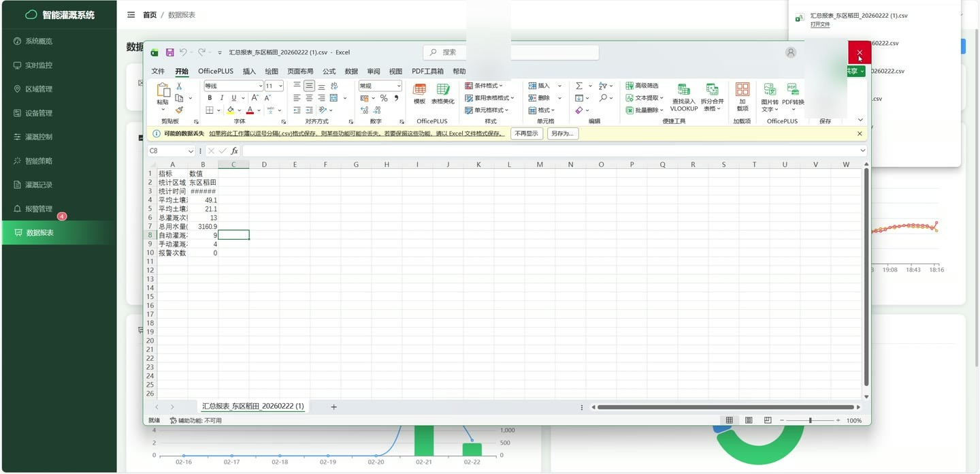Open 灌溉记录 in the sidebar
Viewport: 980px width, 474px height.
click(39, 185)
